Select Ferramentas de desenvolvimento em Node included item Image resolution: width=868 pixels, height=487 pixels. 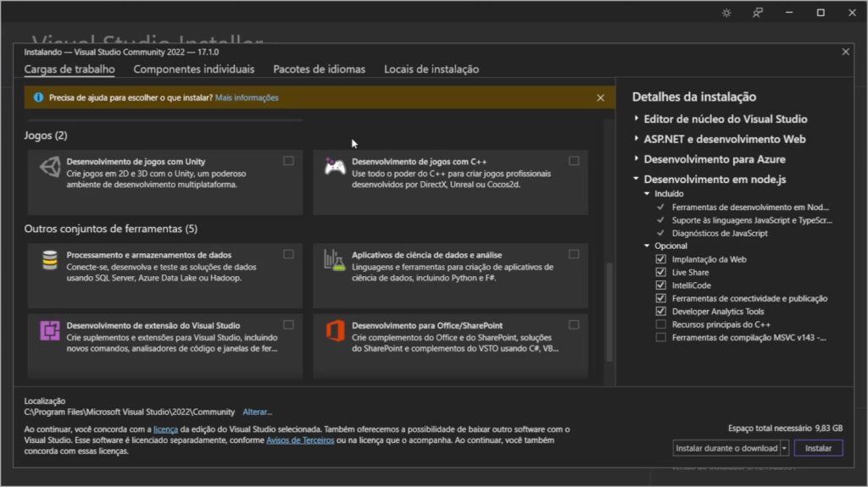tap(750, 207)
